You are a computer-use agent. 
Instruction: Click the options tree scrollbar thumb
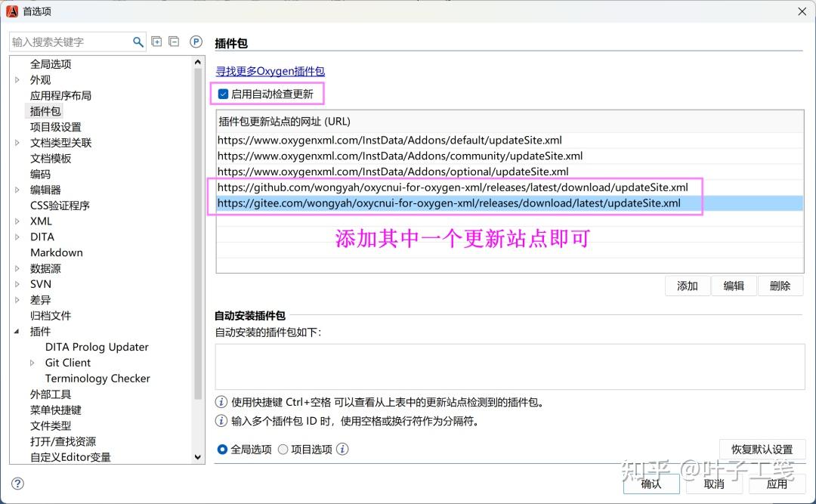[x=198, y=233]
